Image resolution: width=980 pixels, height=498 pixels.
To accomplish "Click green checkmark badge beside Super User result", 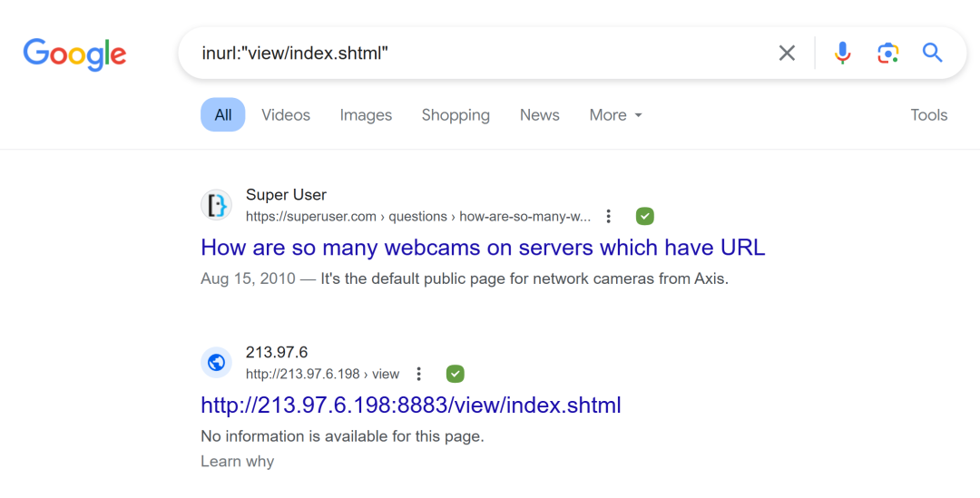I will [645, 216].
